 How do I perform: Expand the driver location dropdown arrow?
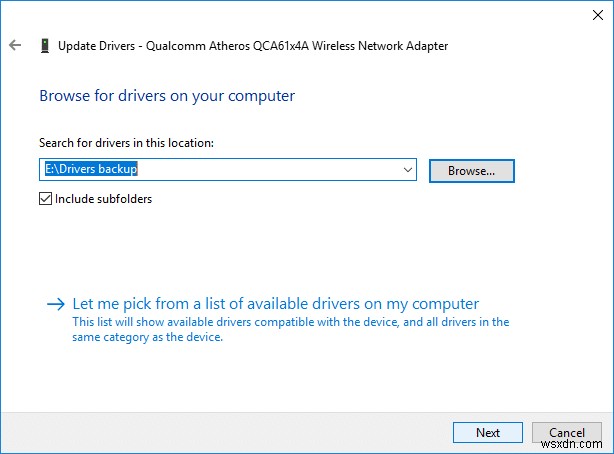(x=407, y=170)
